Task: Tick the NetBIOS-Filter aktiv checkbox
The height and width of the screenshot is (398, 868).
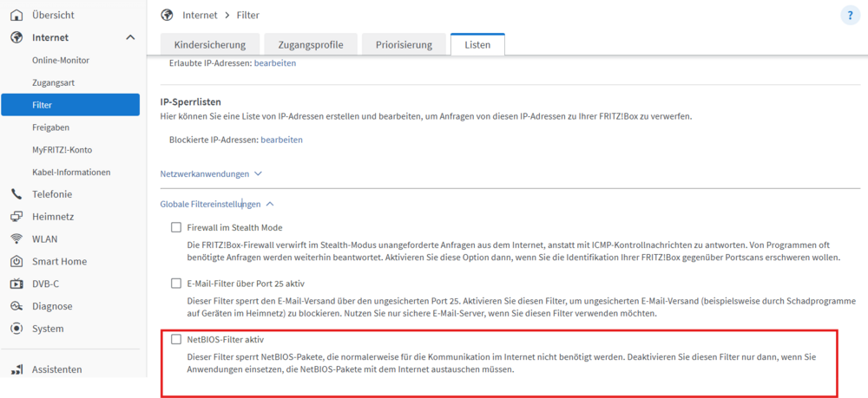Action: pos(176,339)
